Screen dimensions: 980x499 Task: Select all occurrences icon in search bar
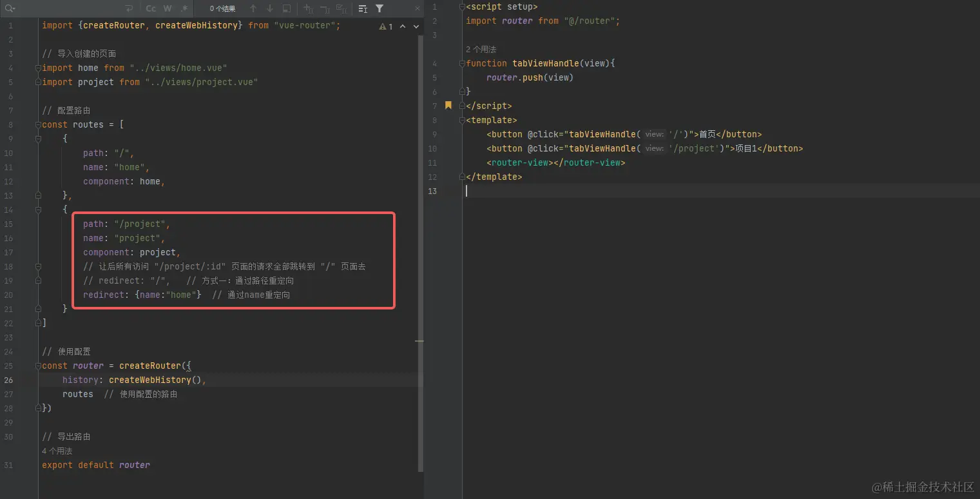(x=341, y=9)
